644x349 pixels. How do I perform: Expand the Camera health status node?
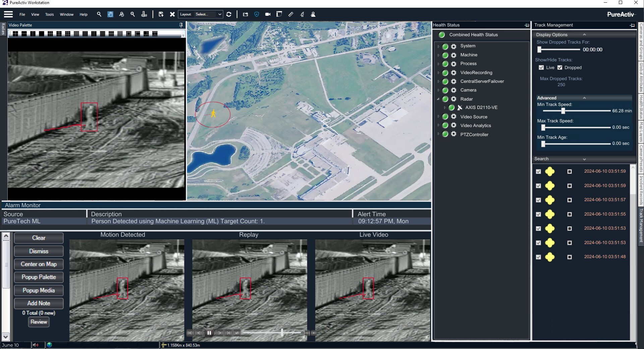438,90
